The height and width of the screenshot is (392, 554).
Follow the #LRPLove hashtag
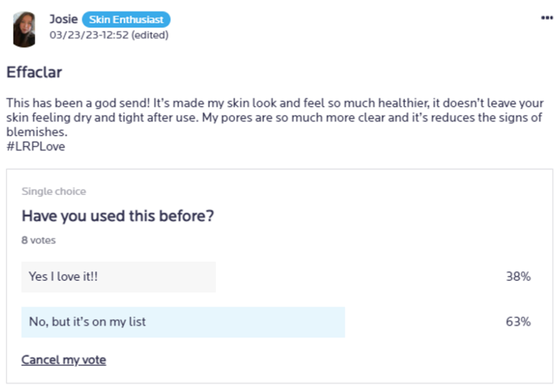36,146
